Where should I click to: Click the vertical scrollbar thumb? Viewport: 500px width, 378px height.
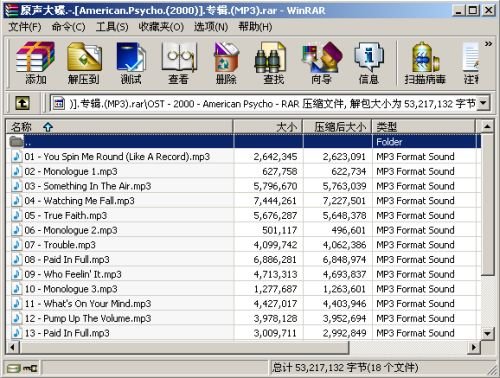click(x=487, y=204)
